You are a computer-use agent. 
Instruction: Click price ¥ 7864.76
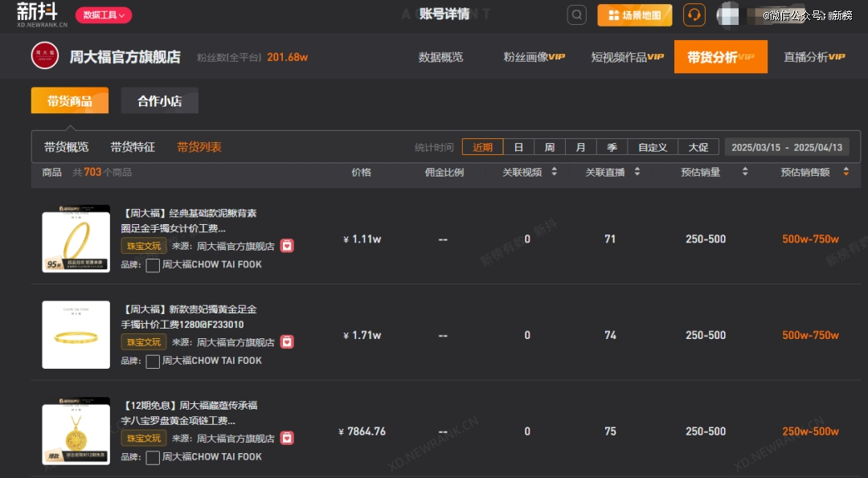tap(362, 431)
